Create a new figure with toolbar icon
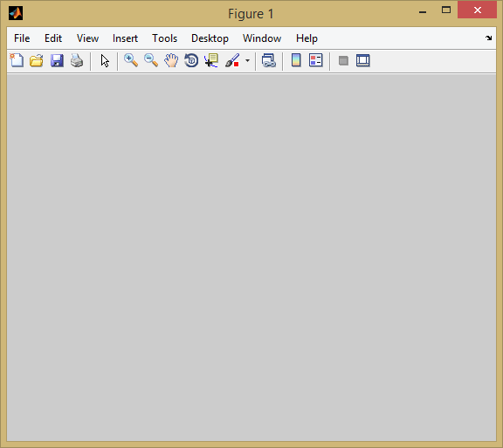503x448 pixels. [x=17, y=60]
